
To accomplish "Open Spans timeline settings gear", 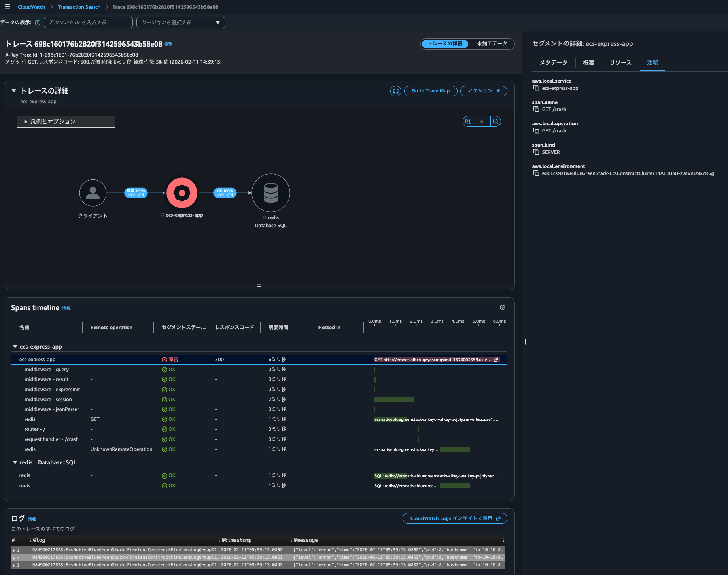I will tap(503, 307).
